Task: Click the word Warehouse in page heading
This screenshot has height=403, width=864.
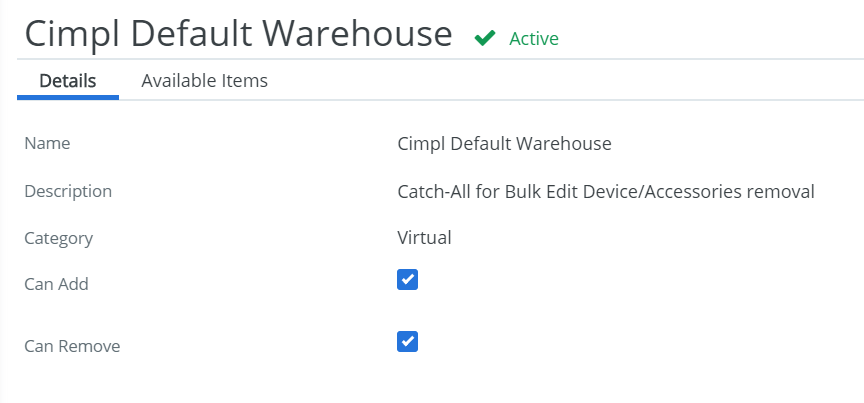Action: [357, 33]
